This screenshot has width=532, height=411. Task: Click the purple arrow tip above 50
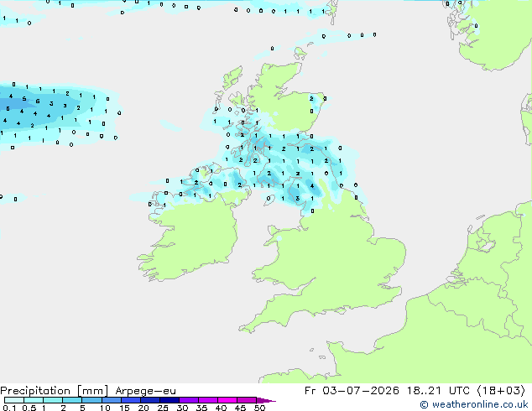pyautogui.click(x=266, y=400)
